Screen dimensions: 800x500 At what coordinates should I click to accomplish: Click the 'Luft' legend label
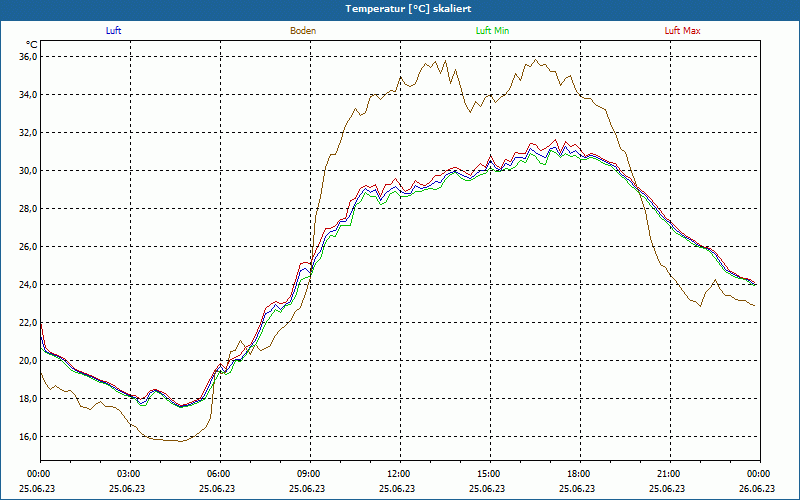(113, 31)
